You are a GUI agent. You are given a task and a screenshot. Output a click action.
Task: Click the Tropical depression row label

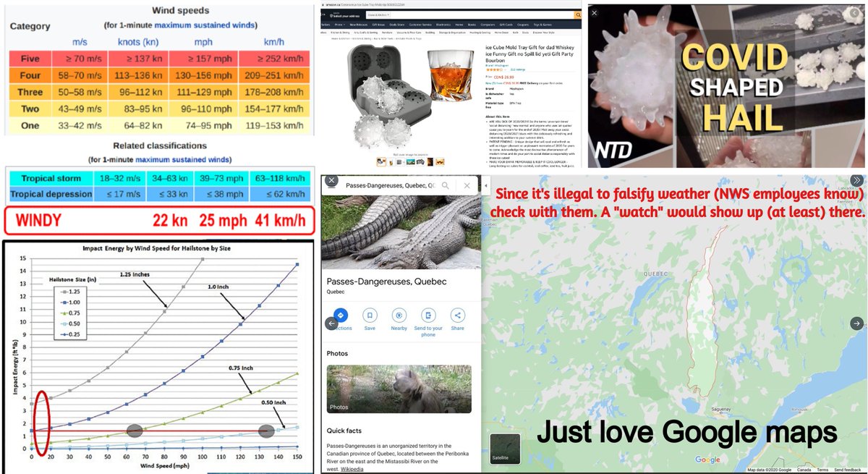point(50,194)
